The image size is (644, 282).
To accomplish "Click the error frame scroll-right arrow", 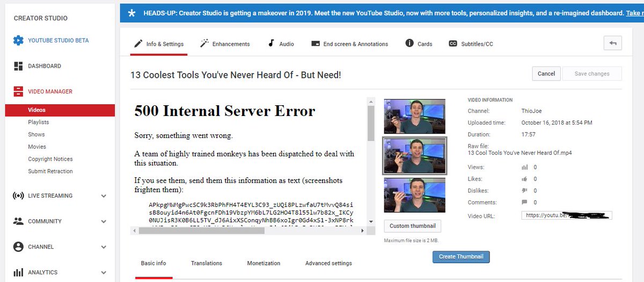I will click(363, 230).
